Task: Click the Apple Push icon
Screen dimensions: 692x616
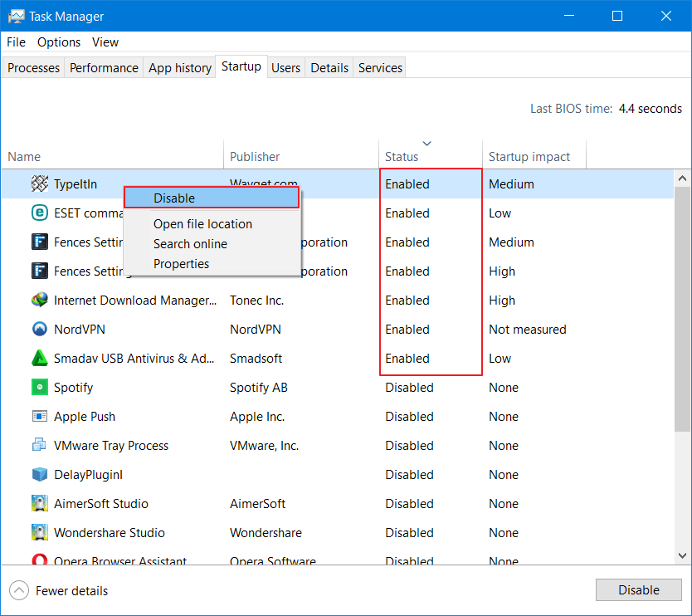Action: pyautogui.click(x=40, y=417)
